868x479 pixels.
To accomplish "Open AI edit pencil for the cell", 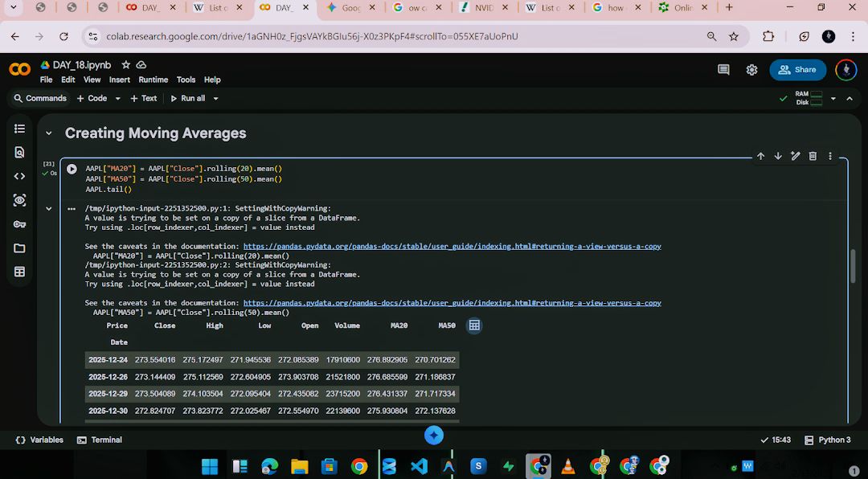I will pyautogui.click(x=796, y=156).
